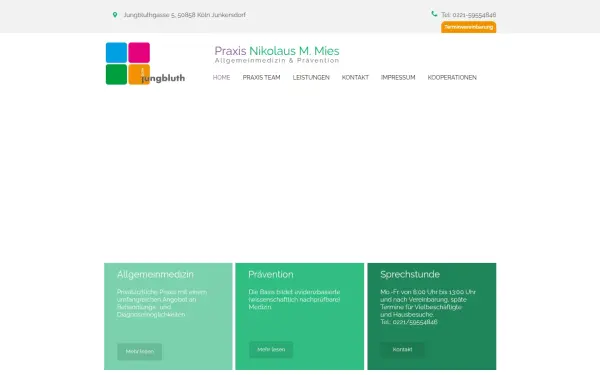Click Mehr lesen under Allgemeinmedizin

click(140, 351)
